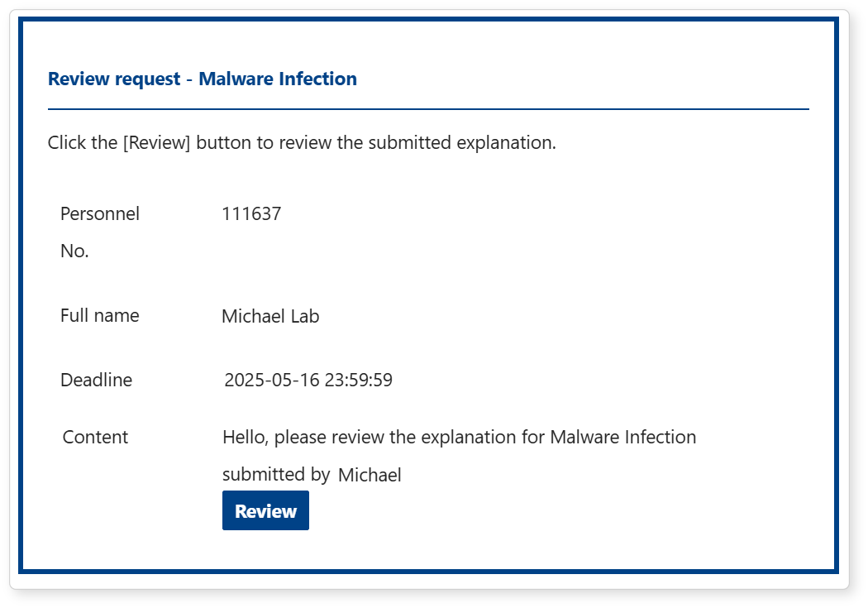Screen dimensions: 868x608
Task: Select the Deadline label
Action: click(96, 381)
